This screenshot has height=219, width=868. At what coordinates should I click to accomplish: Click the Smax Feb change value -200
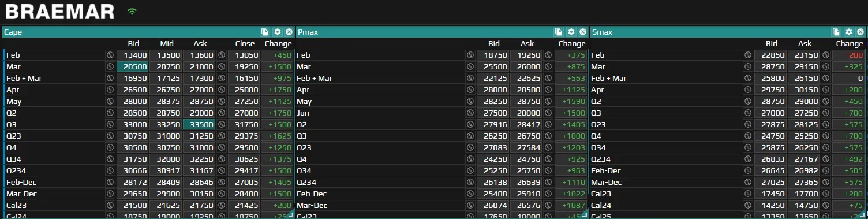tap(848, 55)
